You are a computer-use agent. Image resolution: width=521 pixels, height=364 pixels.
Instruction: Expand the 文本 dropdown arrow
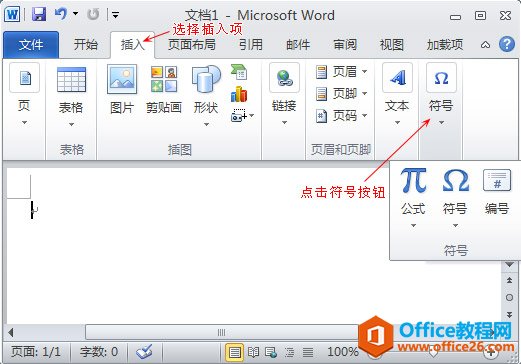pyautogui.click(x=397, y=123)
